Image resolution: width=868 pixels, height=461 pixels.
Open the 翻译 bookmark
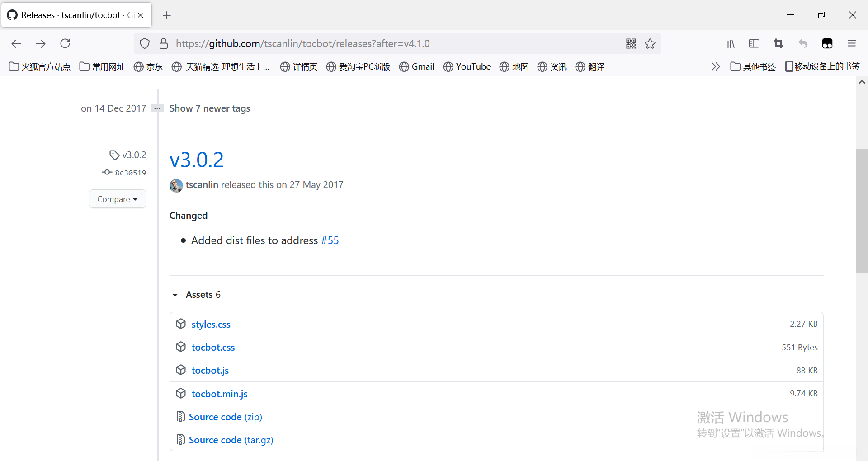tap(590, 67)
